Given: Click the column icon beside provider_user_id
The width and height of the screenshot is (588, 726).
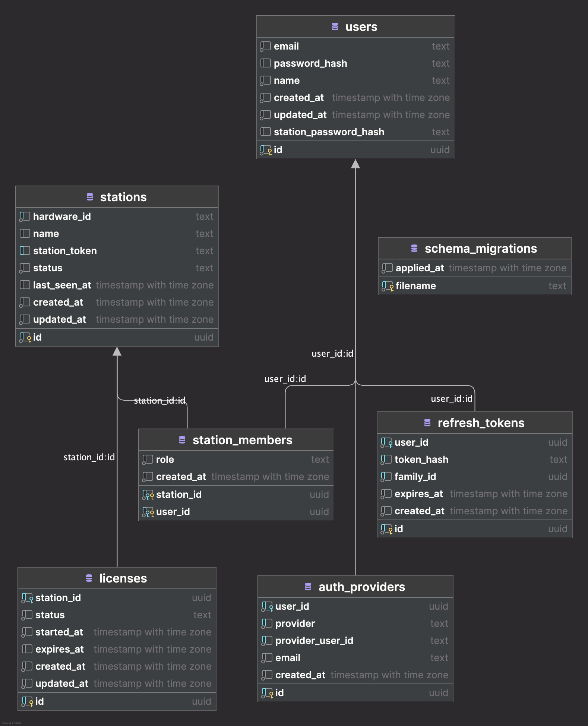Looking at the screenshot, I should 267,641.
